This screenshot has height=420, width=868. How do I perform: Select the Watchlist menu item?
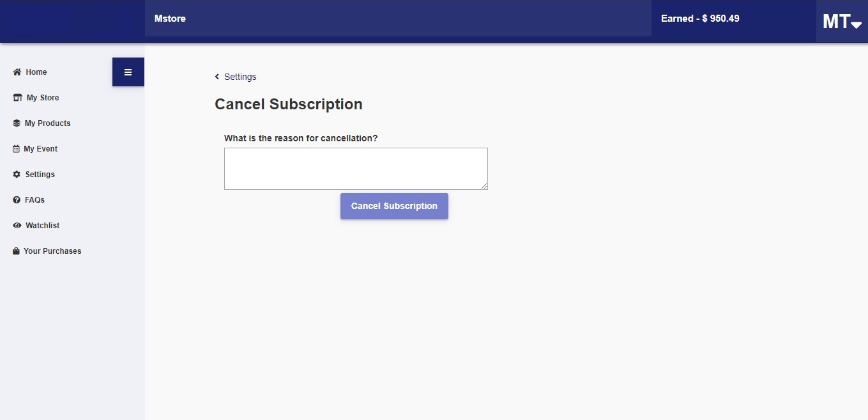tap(42, 226)
